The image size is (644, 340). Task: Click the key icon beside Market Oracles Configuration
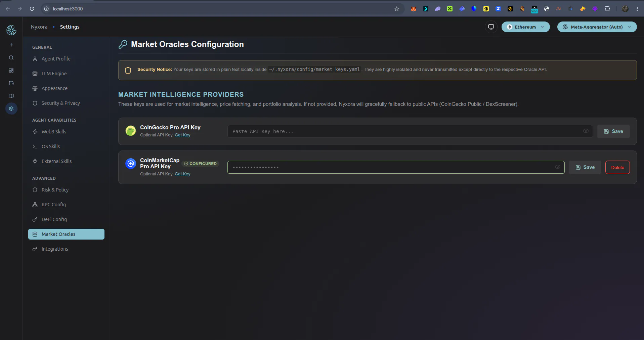click(123, 44)
